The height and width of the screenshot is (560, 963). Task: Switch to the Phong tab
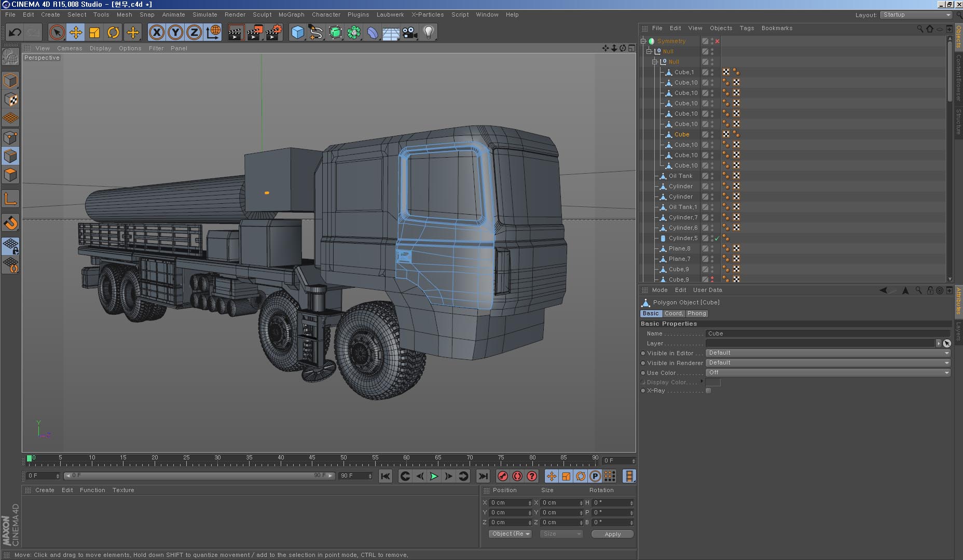(x=696, y=313)
